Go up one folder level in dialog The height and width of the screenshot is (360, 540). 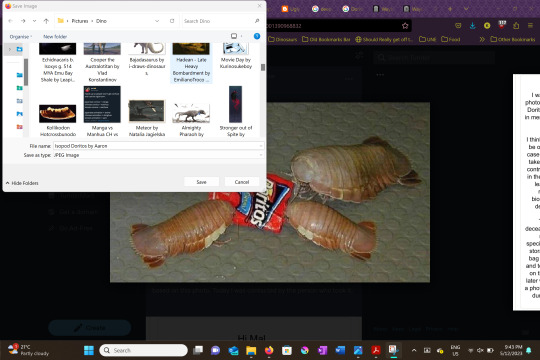46,21
